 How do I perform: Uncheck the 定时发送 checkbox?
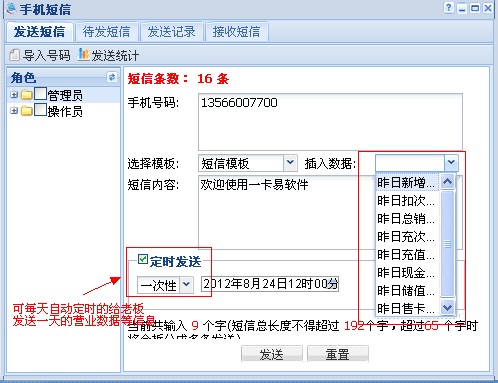pos(143,259)
